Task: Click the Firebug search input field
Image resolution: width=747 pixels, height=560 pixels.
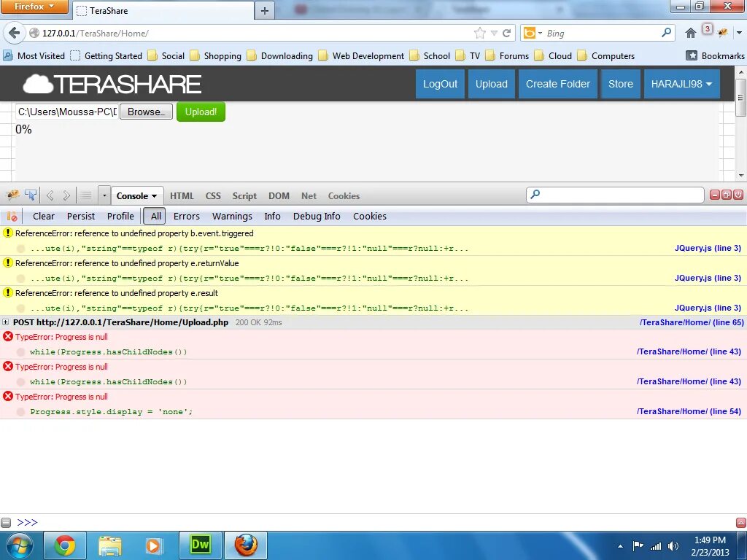Action: pos(615,195)
